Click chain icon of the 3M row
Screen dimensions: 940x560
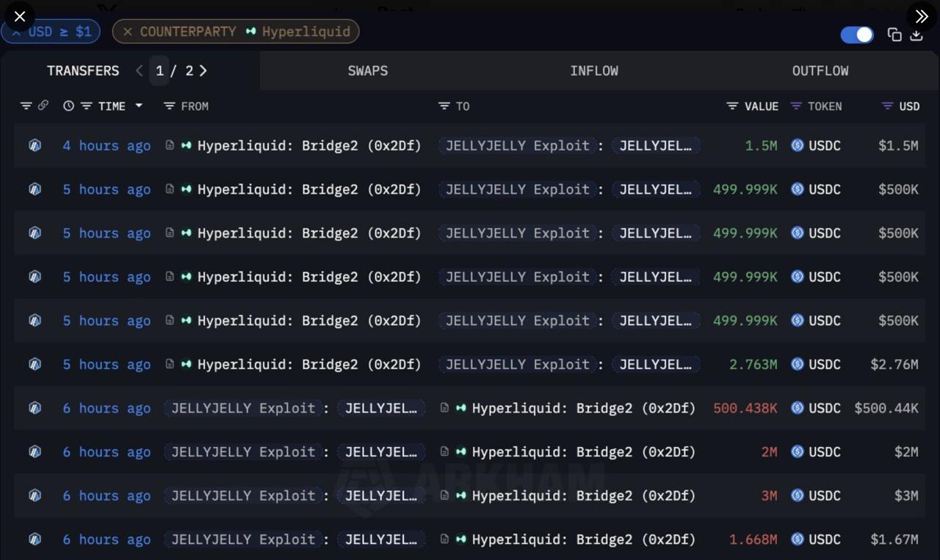(x=35, y=495)
